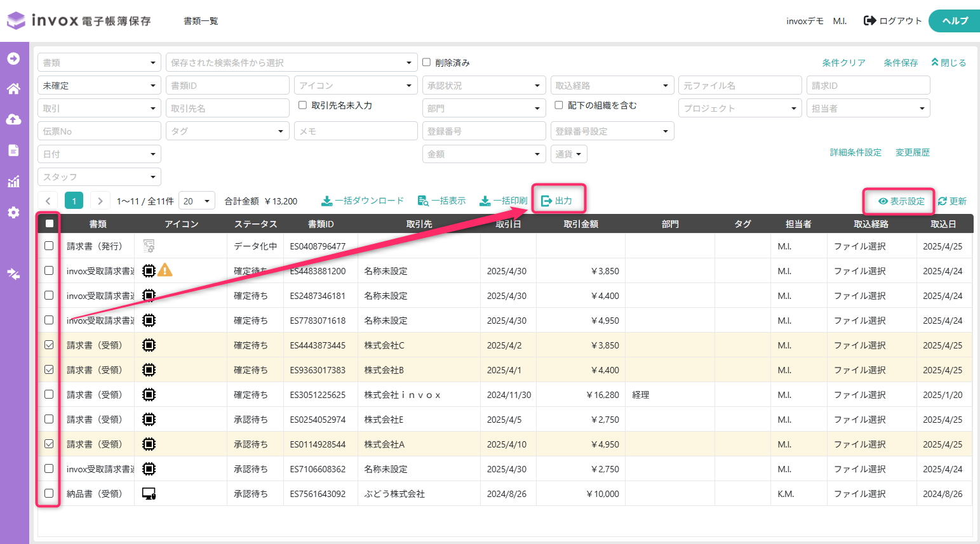Open settings gear in left sidebar
The width and height of the screenshot is (980, 544).
pos(13,213)
